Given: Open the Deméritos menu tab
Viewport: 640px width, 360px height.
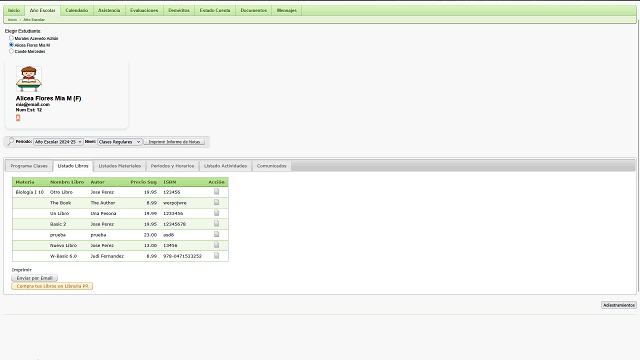Looking at the screenshot, I should pyautogui.click(x=179, y=10).
